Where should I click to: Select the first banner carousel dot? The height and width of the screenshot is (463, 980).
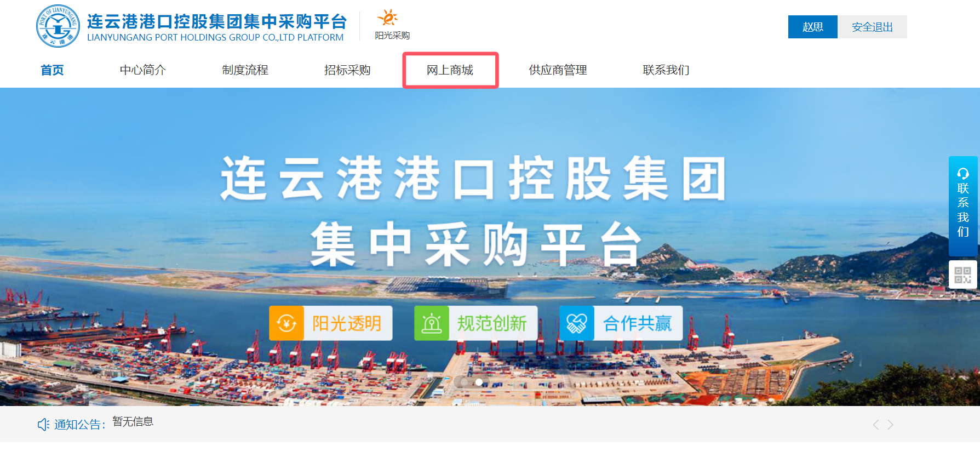pos(465,382)
